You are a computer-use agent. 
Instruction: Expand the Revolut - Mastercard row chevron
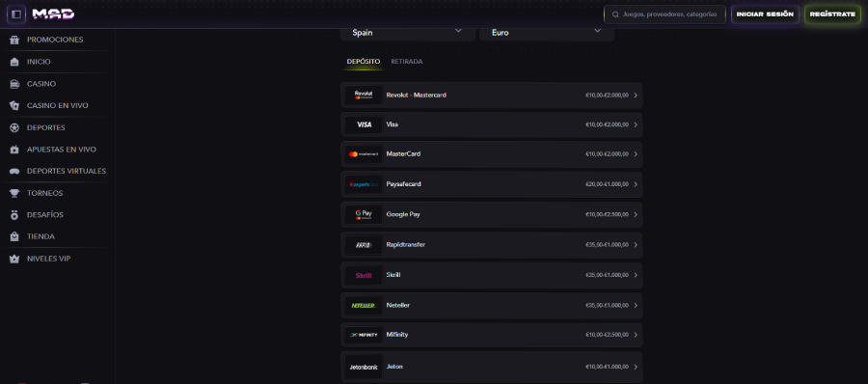click(x=636, y=96)
